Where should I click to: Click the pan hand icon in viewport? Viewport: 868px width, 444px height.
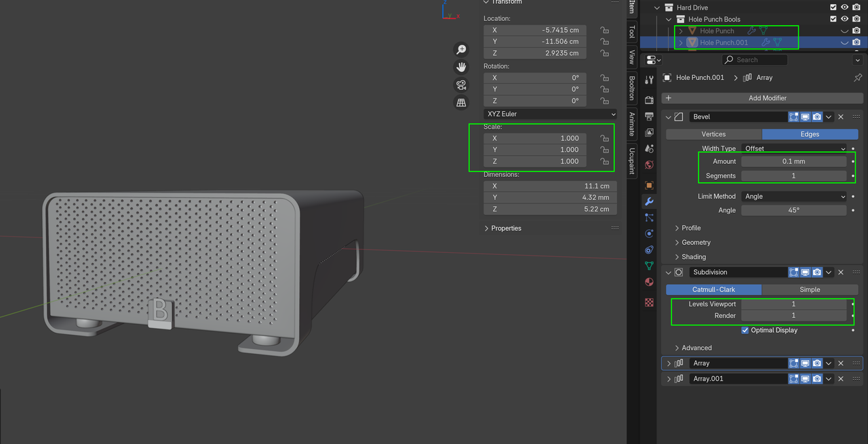[x=461, y=67]
